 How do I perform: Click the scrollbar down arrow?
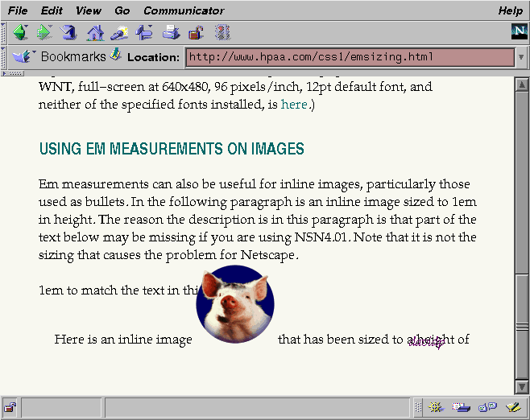(x=521, y=386)
